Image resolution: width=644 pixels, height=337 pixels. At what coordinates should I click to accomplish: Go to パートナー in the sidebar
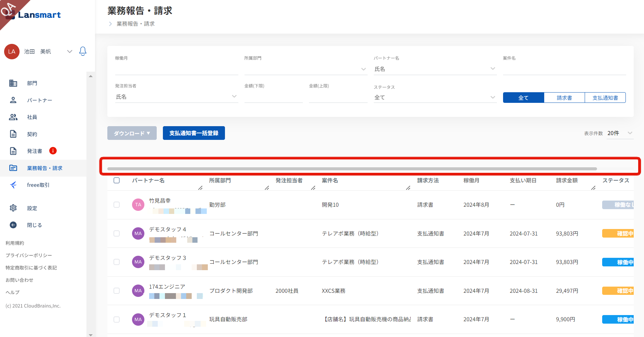[40, 100]
